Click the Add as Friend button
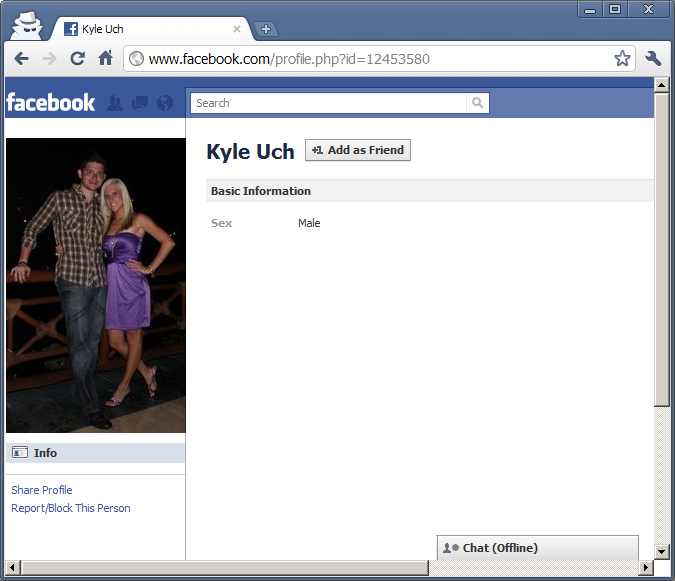This screenshot has height=581, width=675. click(x=358, y=150)
